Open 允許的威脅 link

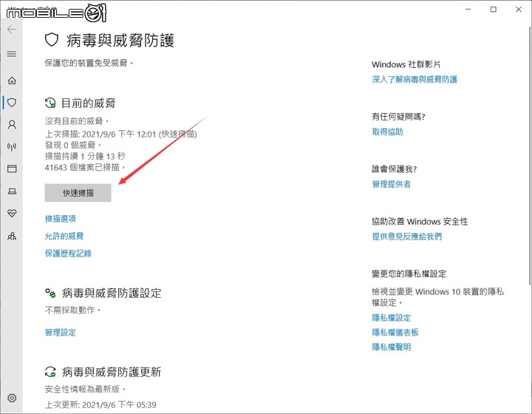pos(64,236)
